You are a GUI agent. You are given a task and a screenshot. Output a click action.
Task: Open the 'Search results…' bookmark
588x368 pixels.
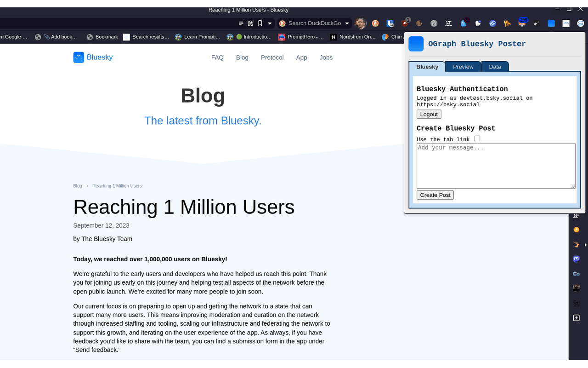[x=146, y=37]
